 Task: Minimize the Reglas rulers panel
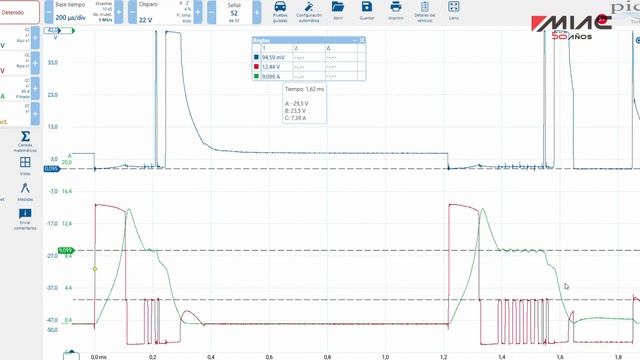click(x=354, y=40)
